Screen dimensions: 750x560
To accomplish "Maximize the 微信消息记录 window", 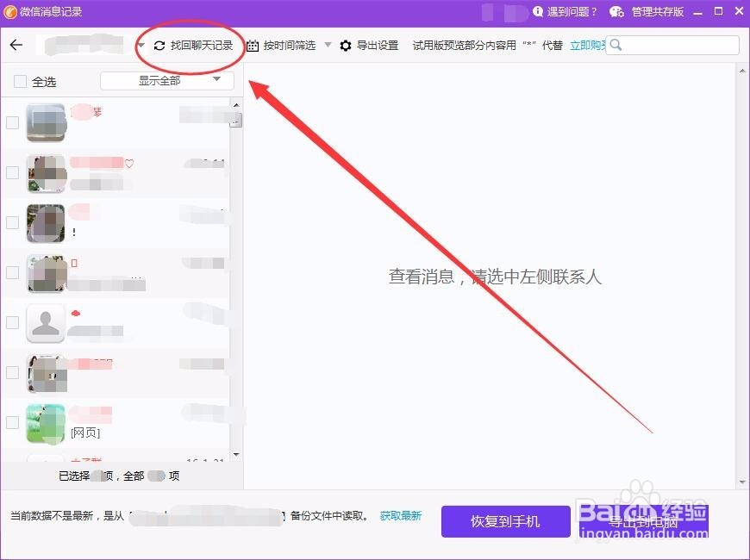I will tap(718, 11).
